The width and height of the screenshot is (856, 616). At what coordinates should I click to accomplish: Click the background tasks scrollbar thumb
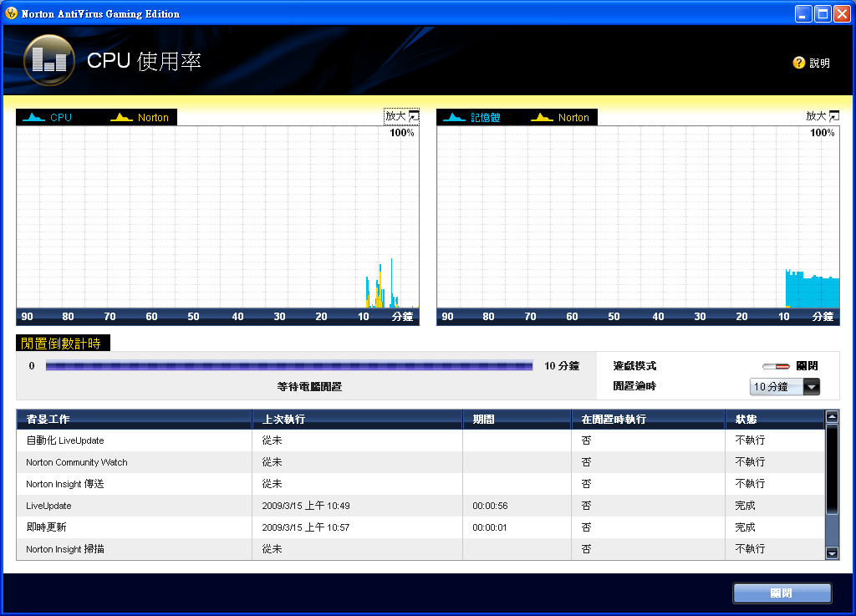pos(832,469)
